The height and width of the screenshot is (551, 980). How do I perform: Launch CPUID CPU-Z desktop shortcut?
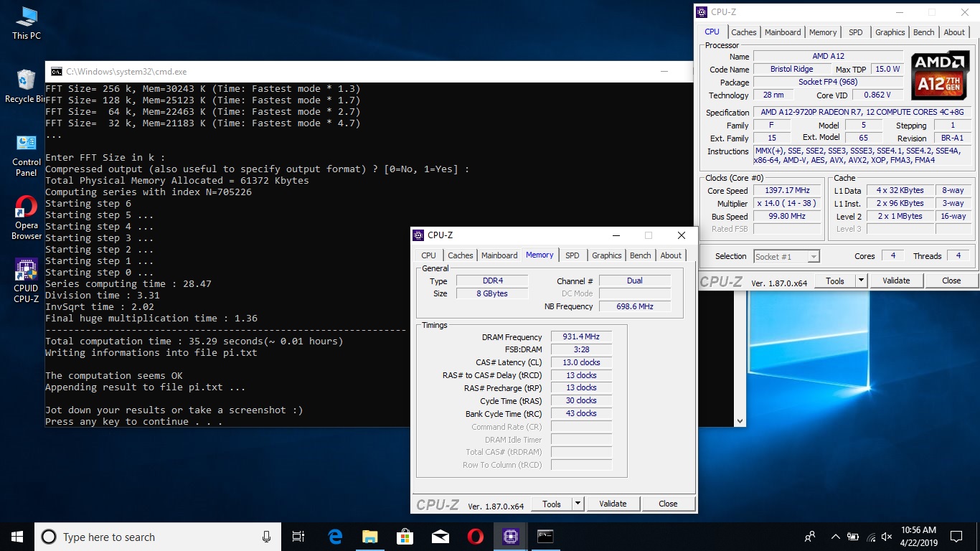[27, 281]
